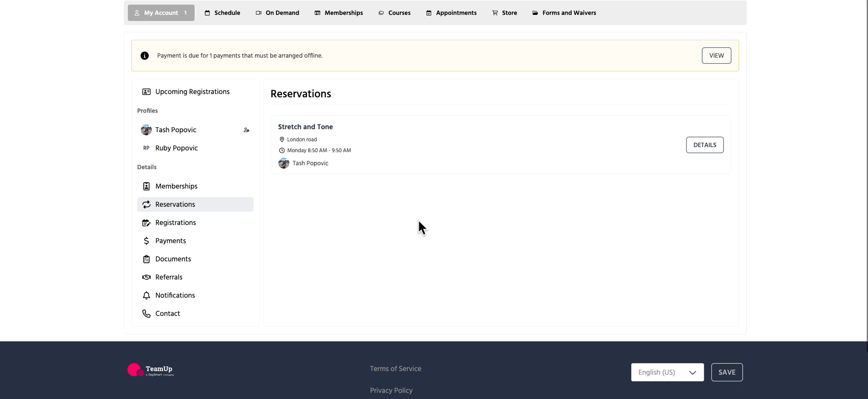
Task: Select the Ruby Popovic profile
Action: 176,148
